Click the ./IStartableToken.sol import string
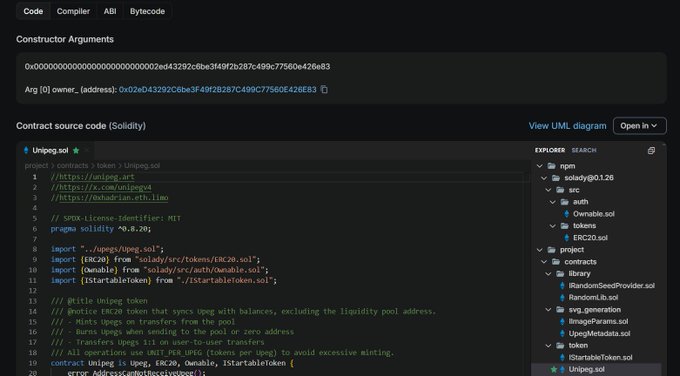The width and height of the screenshot is (680, 376). click(225, 280)
